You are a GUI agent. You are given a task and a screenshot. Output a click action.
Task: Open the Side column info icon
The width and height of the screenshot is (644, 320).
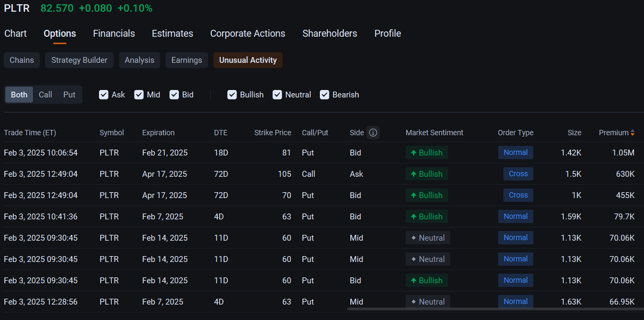pyautogui.click(x=373, y=133)
